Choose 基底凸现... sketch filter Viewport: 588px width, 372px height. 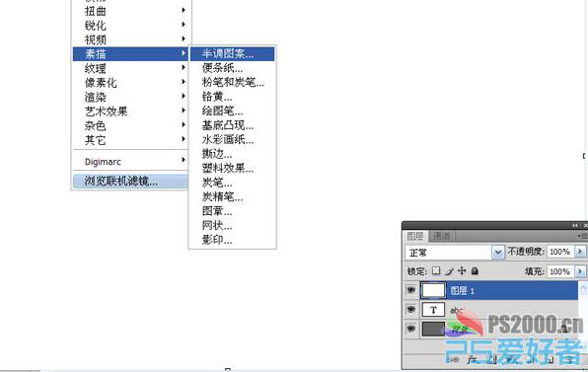(233, 125)
